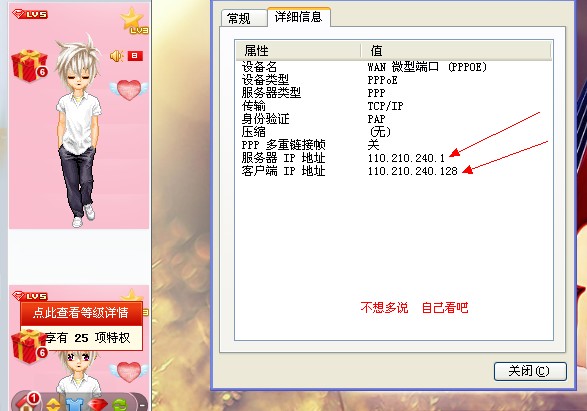Click the winged heart in upper avatar panel

129,90
